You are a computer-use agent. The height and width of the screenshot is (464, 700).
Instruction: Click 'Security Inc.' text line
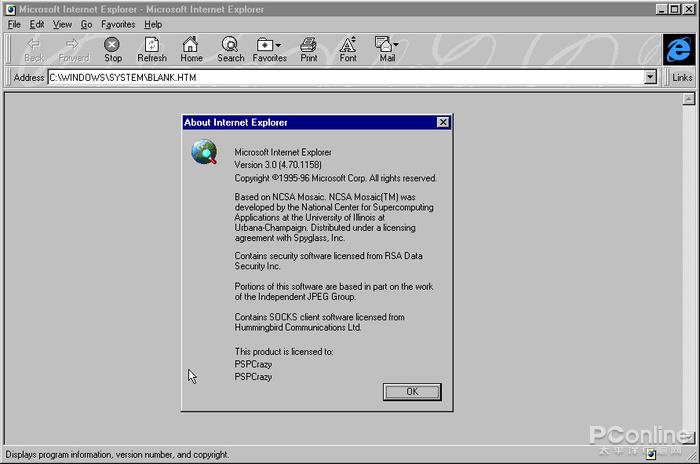click(258, 266)
